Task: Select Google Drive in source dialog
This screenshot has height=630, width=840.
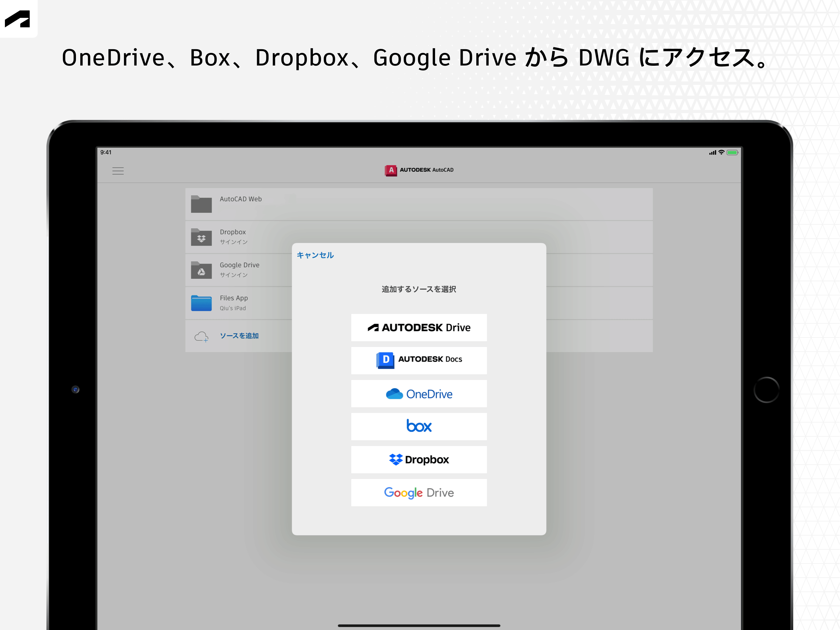Action: tap(419, 492)
